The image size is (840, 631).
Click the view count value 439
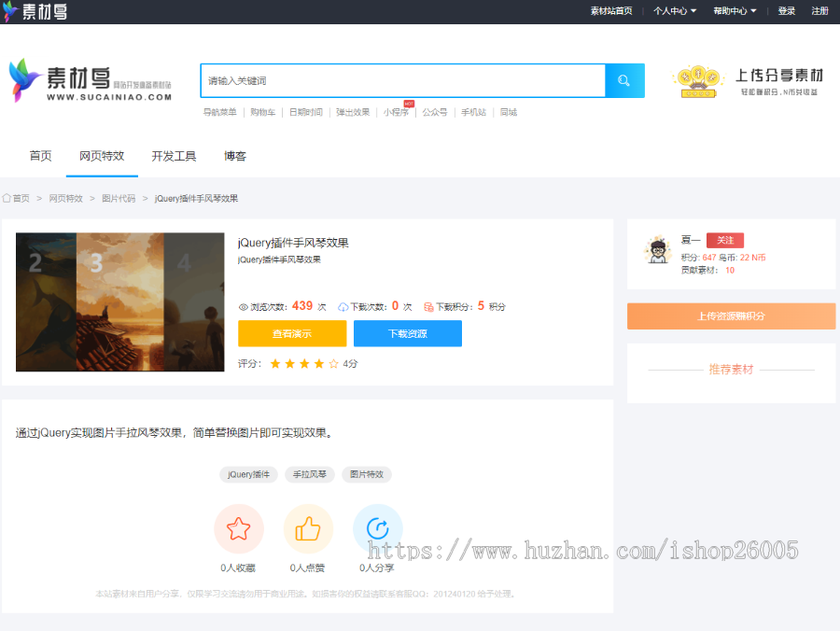(x=302, y=306)
